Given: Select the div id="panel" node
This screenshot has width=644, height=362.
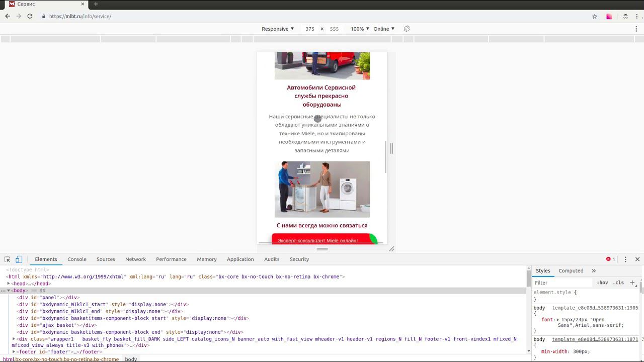Looking at the screenshot, I should tap(48, 298).
